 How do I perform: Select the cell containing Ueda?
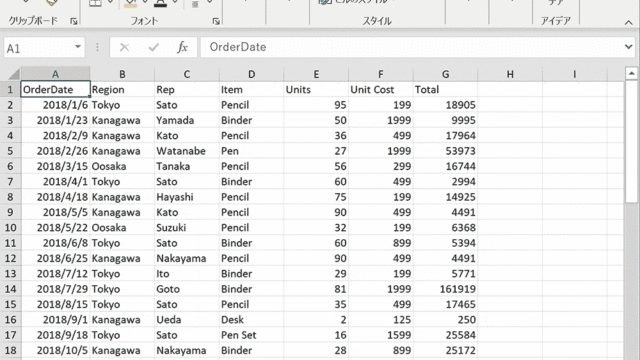point(187,320)
